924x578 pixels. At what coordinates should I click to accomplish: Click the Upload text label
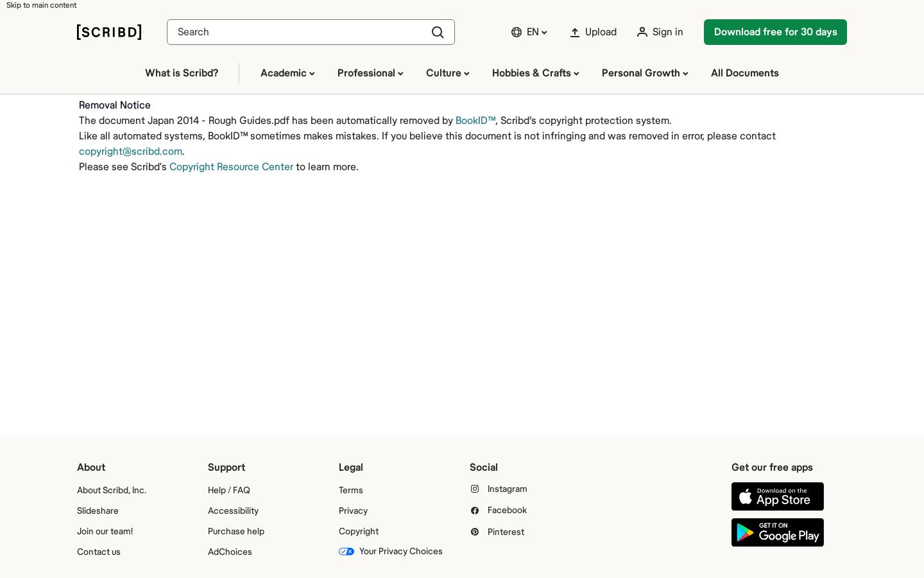click(x=601, y=32)
